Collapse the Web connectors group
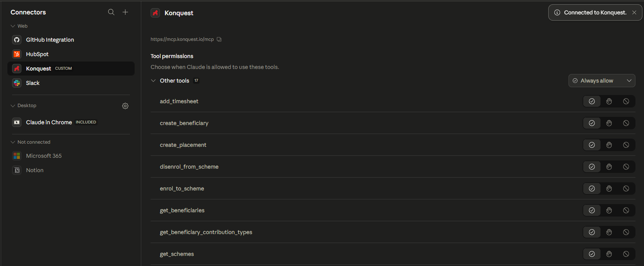This screenshot has width=644, height=266. (13, 26)
